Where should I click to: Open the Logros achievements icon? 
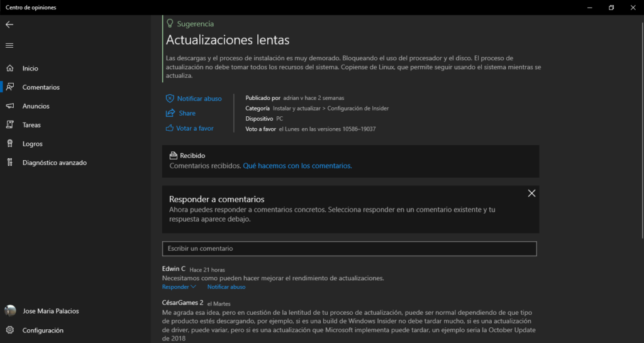(x=9, y=144)
